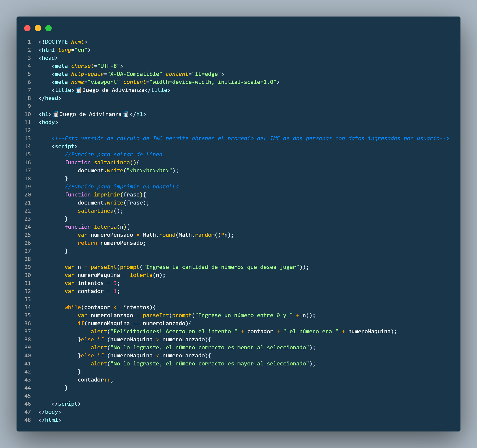Click the while keyword
Image resolution: width=477 pixels, height=448 pixels.
coord(73,307)
